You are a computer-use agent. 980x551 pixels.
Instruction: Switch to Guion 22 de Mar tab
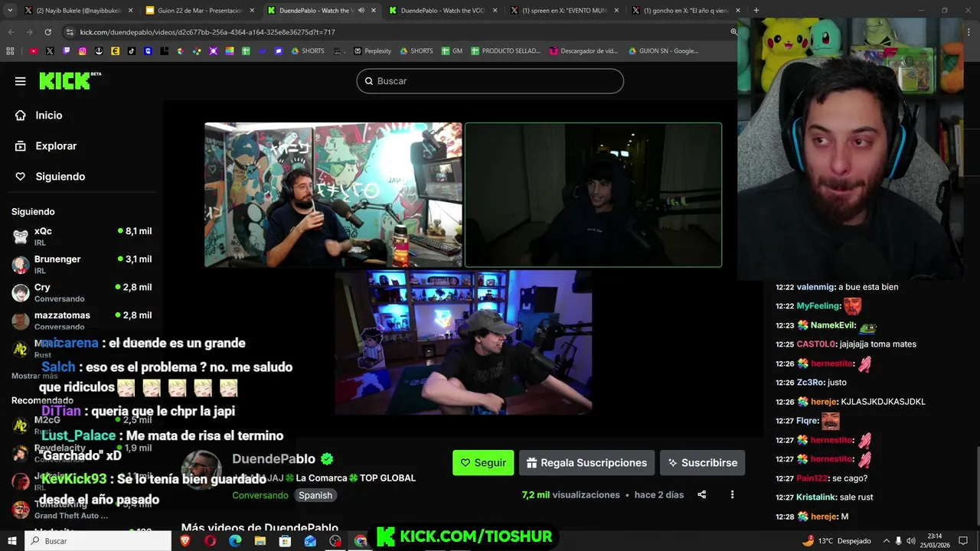[199, 11]
